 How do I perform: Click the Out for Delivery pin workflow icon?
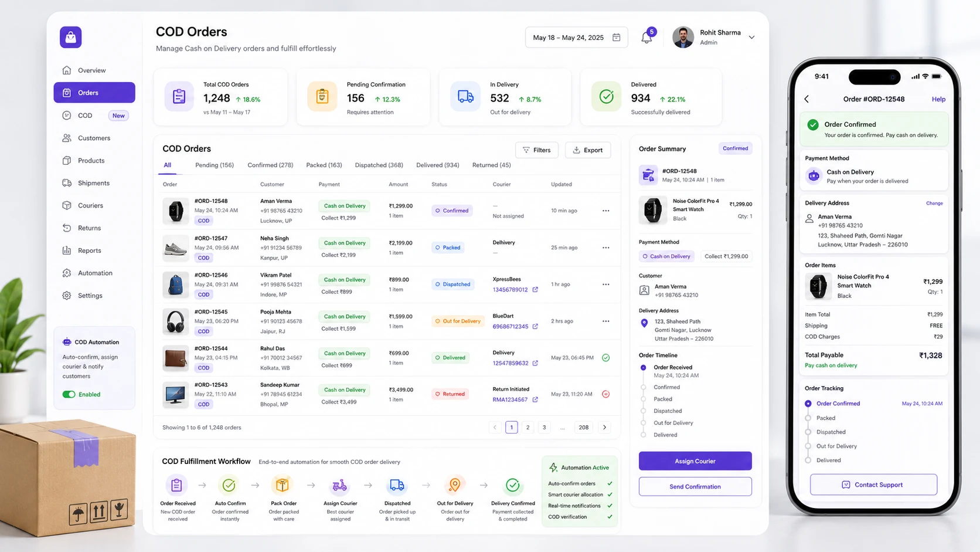pyautogui.click(x=454, y=485)
